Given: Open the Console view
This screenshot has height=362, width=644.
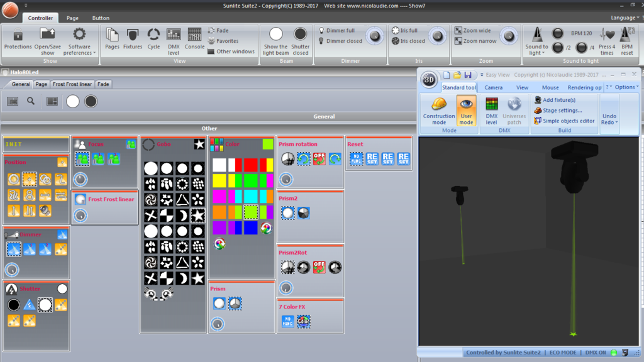Looking at the screenshot, I should (x=194, y=38).
